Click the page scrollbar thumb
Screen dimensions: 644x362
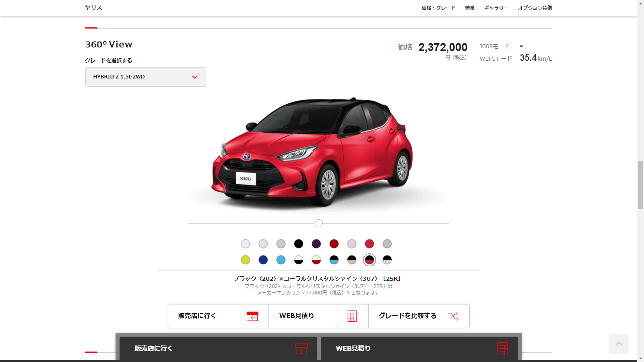tap(640, 185)
